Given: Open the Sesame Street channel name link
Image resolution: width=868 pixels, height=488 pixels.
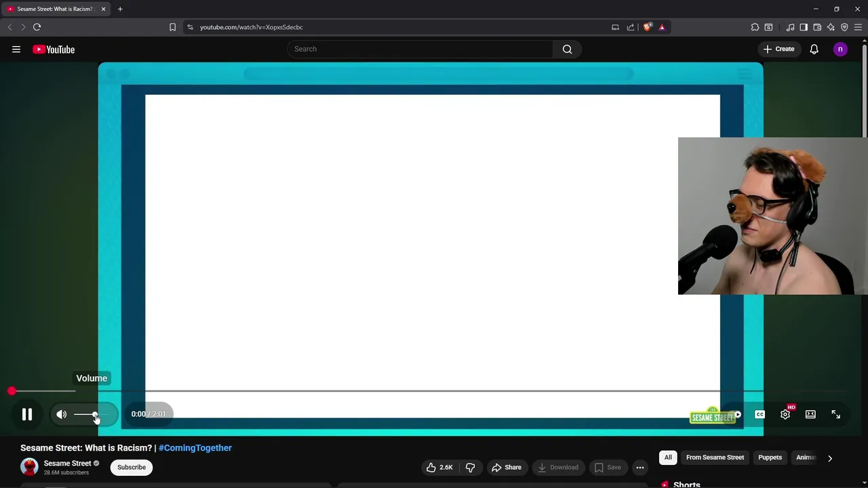Looking at the screenshot, I should (67, 464).
